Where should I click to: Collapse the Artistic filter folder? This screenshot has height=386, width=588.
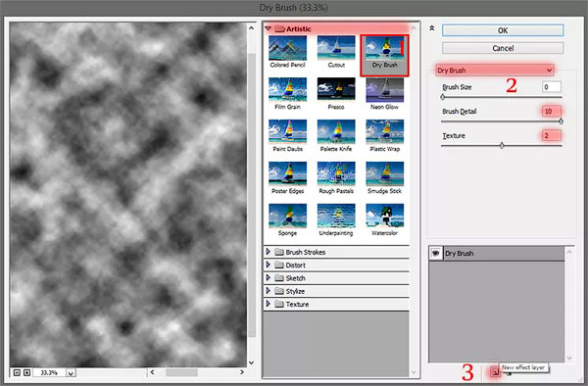click(x=268, y=28)
